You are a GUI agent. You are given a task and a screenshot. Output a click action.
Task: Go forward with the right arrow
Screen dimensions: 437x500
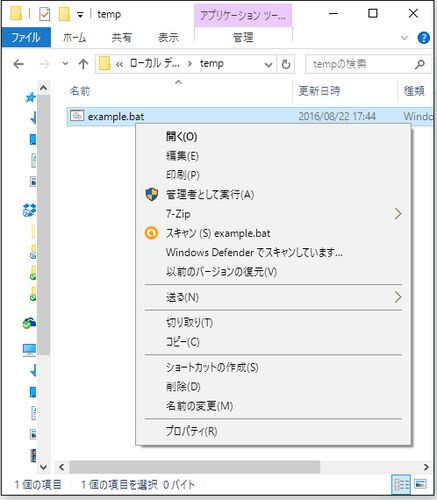point(45,64)
